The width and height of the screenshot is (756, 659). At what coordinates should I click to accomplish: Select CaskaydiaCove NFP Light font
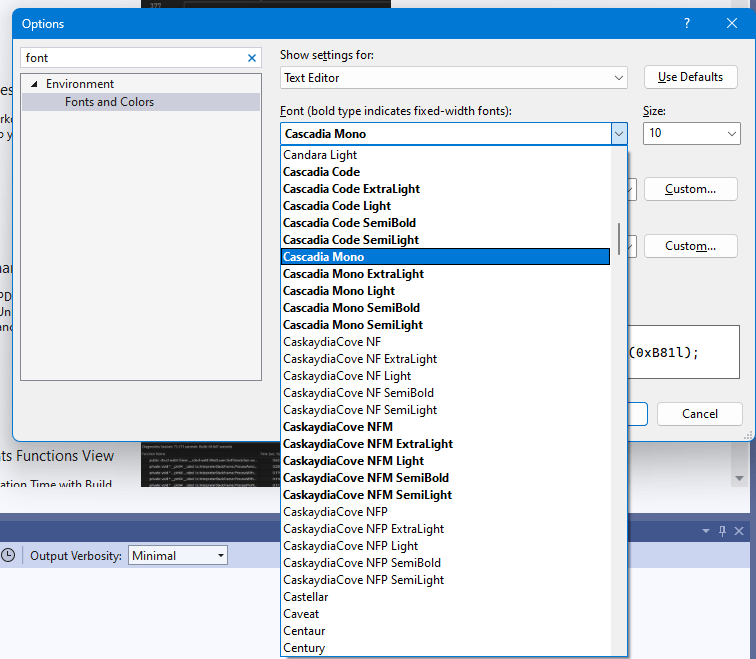click(445, 546)
